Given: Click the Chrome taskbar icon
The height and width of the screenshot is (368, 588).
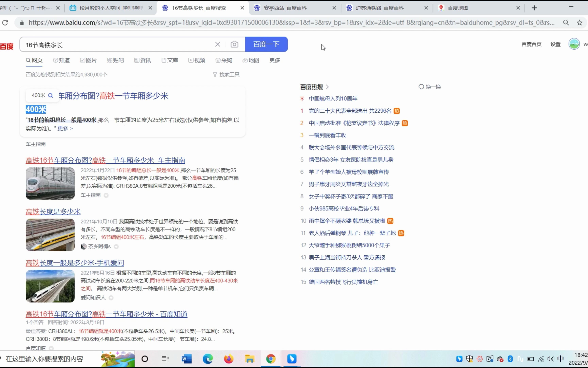Looking at the screenshot, I should 271,359.
